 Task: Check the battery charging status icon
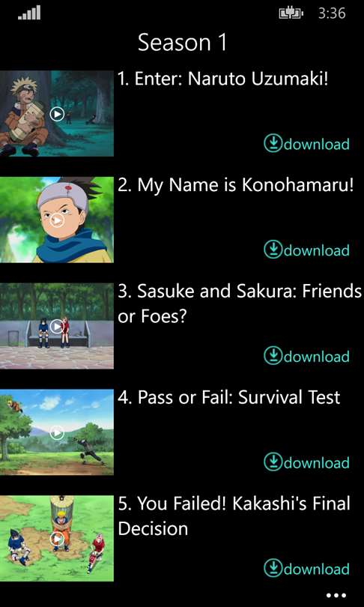click(291, 14)
